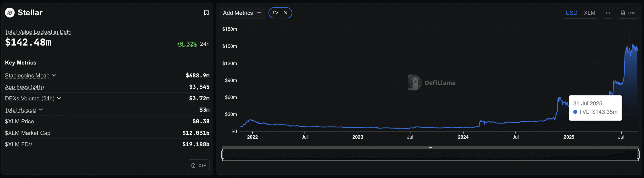Click Total Value Locked in DeFi label
The image size is (644, 178).
click(38, 32)
